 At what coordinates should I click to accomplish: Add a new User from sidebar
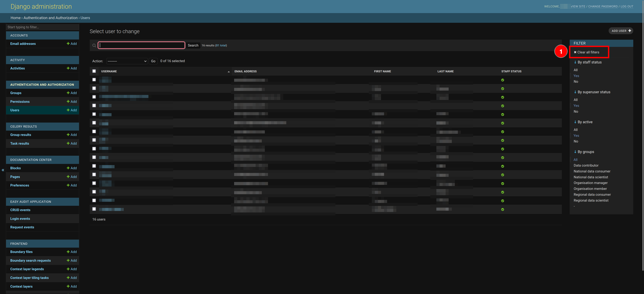click(x=72, y=110)
